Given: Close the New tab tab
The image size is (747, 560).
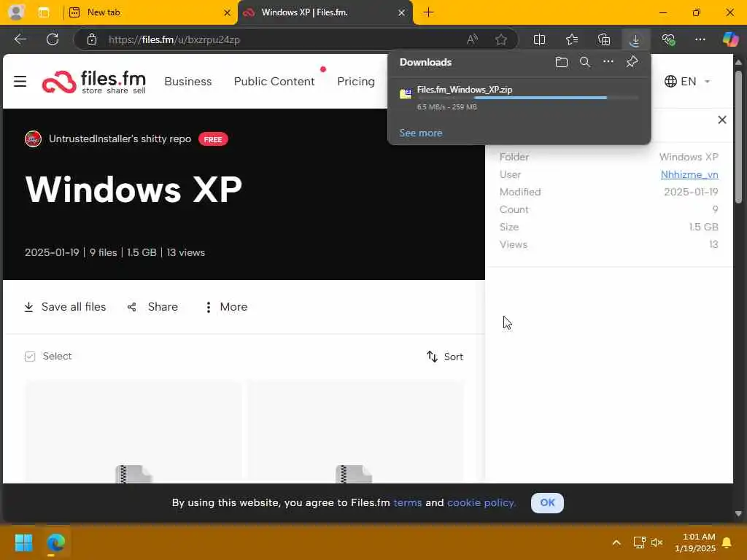Looking at the screenshot, I should 228,13.
